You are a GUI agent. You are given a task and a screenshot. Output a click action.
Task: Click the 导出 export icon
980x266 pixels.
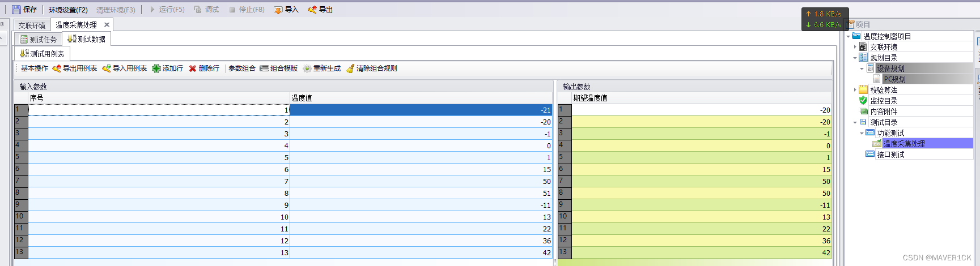tap(312, 10)
